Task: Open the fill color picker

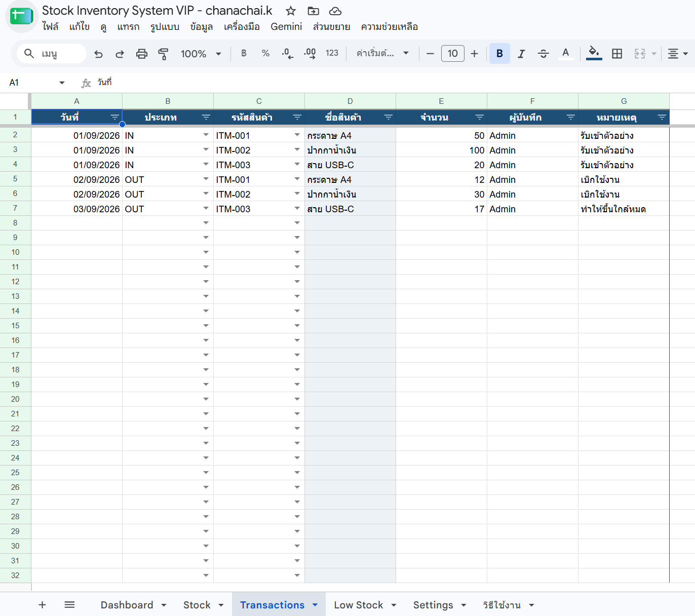Action: tap(594, 54)
